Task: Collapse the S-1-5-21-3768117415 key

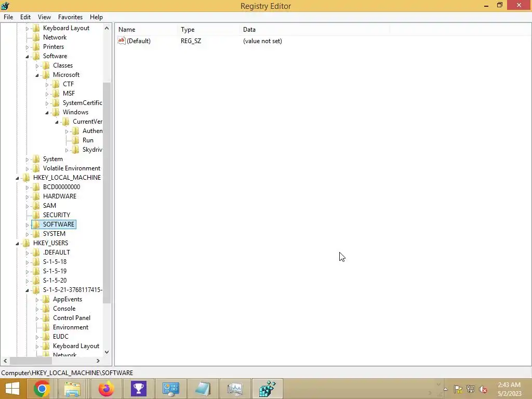Action: 27,290
